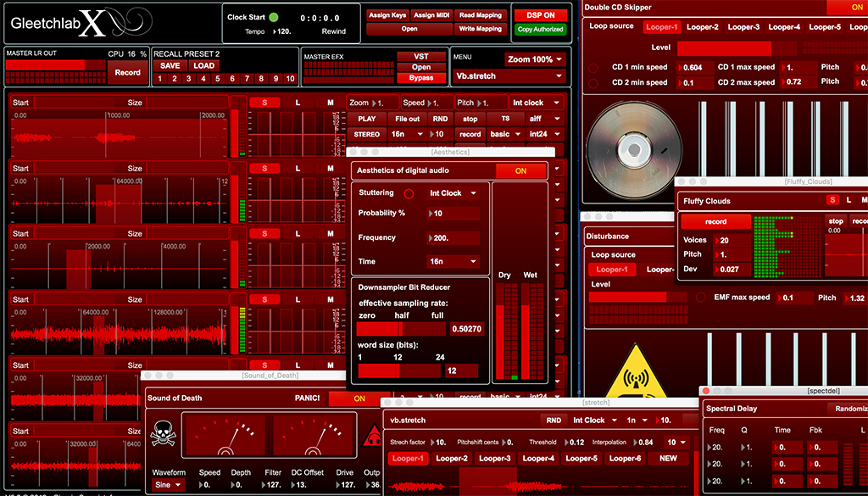
Task: Select Looper-2 tab in vb.stretch window
Action: click(x=452, y=459)
